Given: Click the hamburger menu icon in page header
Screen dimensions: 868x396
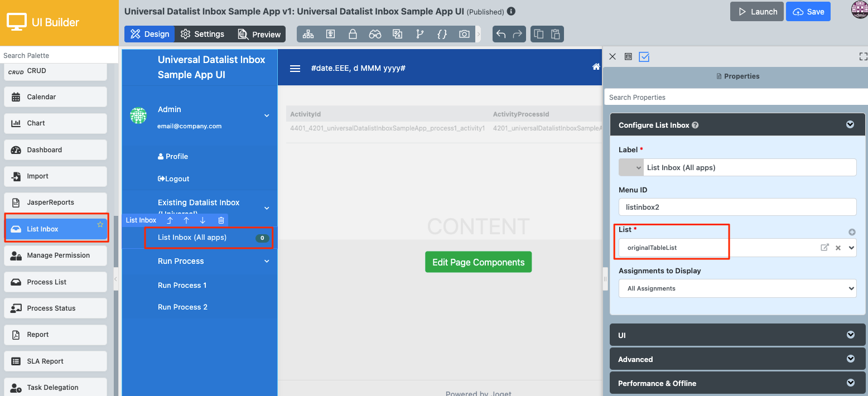Looking at the screenshot, I should pyautogui.click(x=295, y=69).
